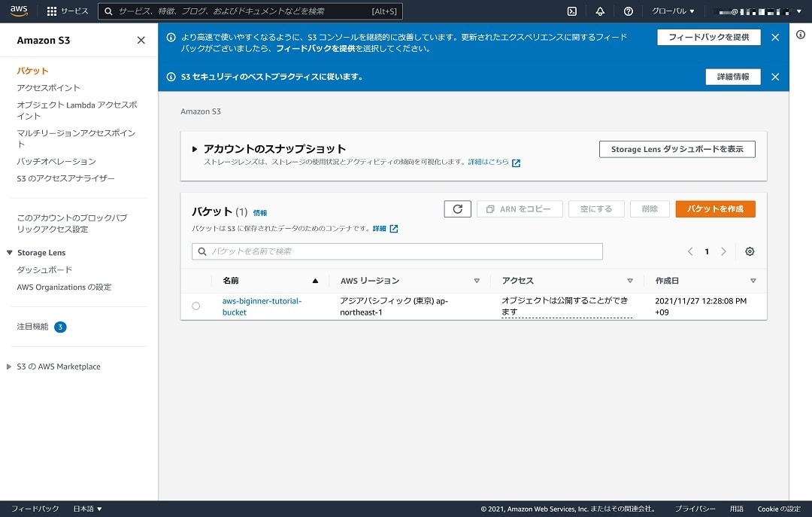Click the info icon on the feedback banner

171,38
